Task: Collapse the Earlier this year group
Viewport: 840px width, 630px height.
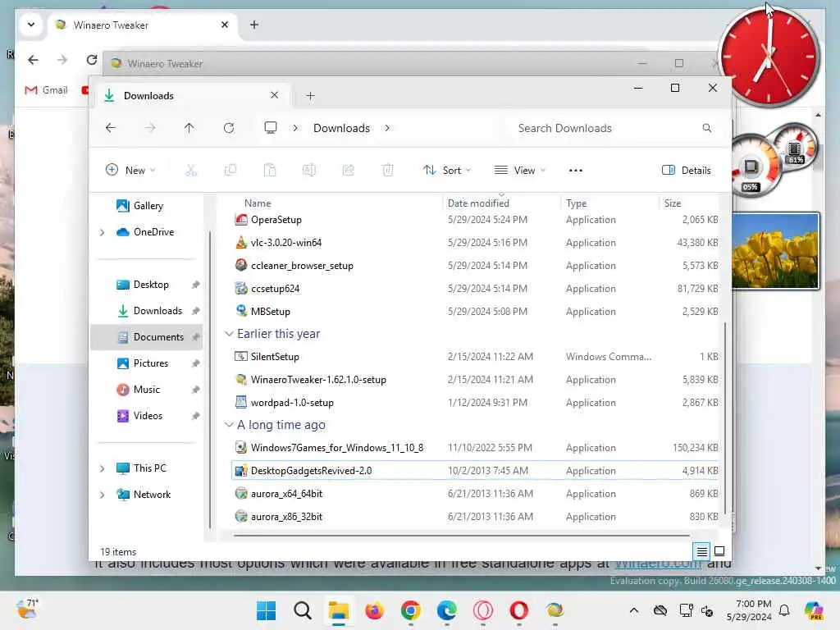Action: tap(229, 334)
